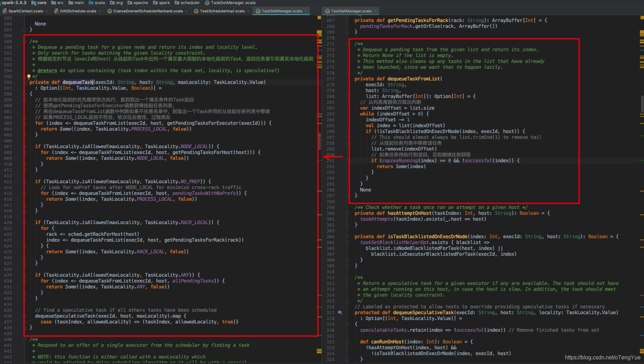This screenshot has height=364, width=644.
Task: Click dequeueSpeculativeTask definition name at line 317
Action: click(423, 312)
